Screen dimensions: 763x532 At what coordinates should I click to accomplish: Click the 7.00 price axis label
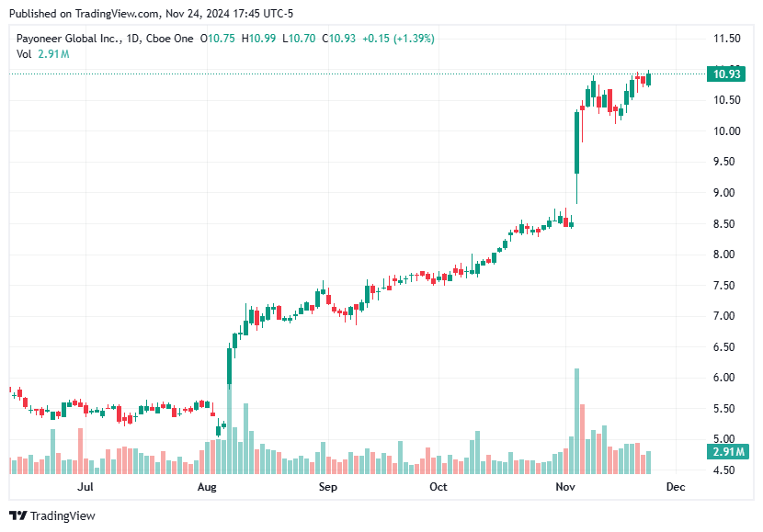[724, 316]
